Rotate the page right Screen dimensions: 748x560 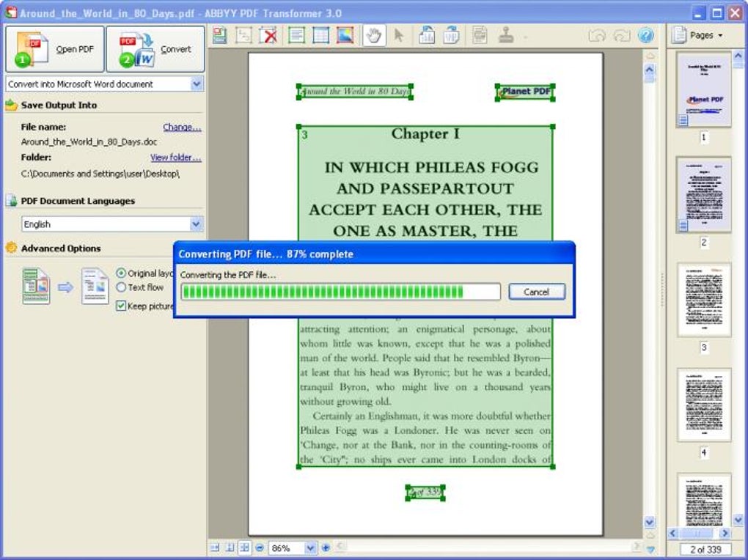point(451,36)
